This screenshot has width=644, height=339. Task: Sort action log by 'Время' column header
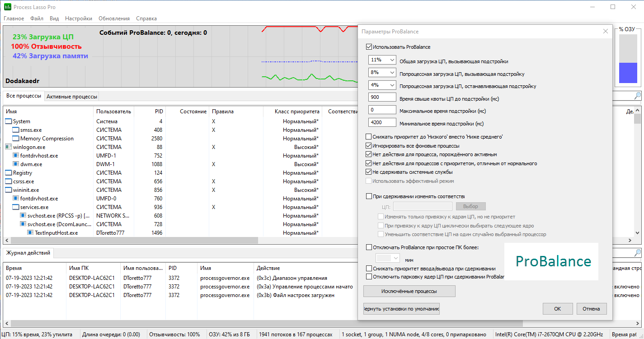click(x=35, y=268)
